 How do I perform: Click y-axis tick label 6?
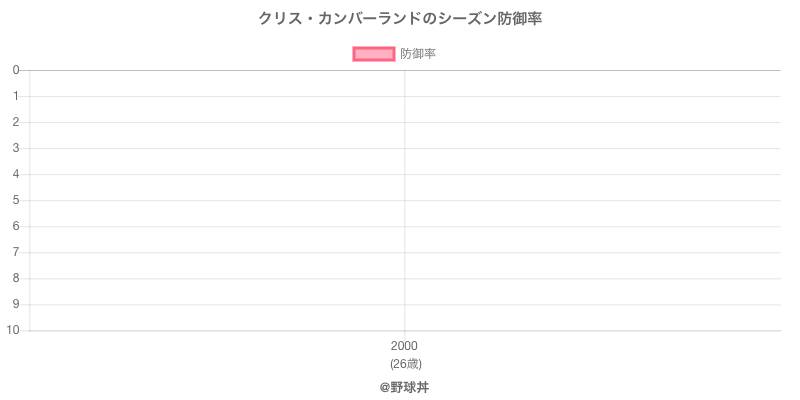tap(16, 226)
